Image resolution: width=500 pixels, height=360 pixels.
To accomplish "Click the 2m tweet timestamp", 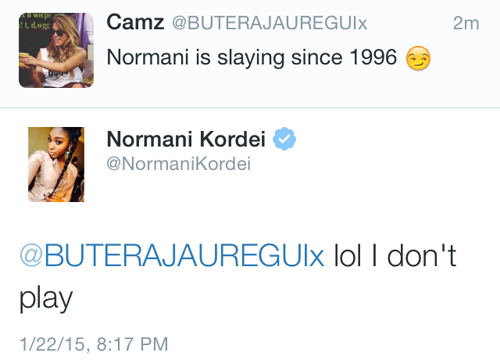I will [466, 23].
